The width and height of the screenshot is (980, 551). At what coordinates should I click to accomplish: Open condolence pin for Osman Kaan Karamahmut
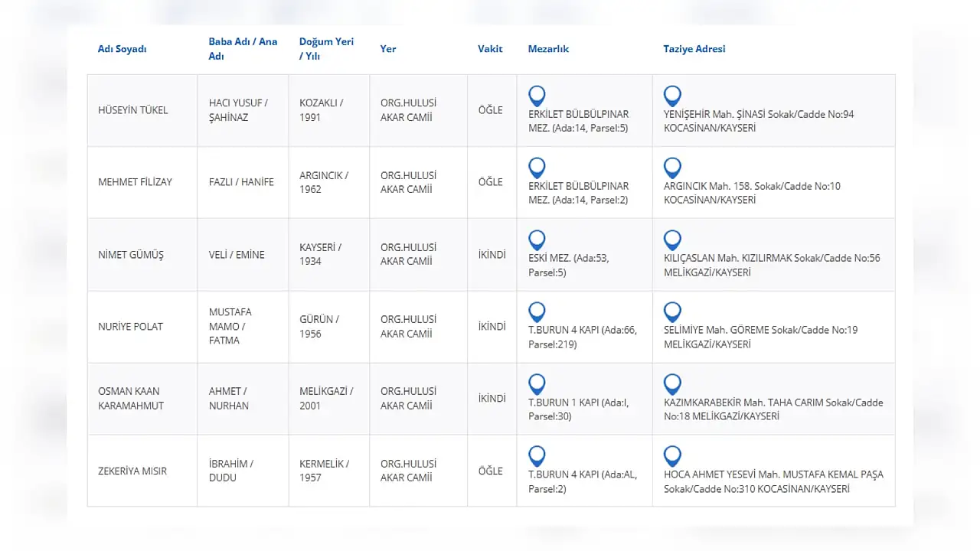pos(672,384)
